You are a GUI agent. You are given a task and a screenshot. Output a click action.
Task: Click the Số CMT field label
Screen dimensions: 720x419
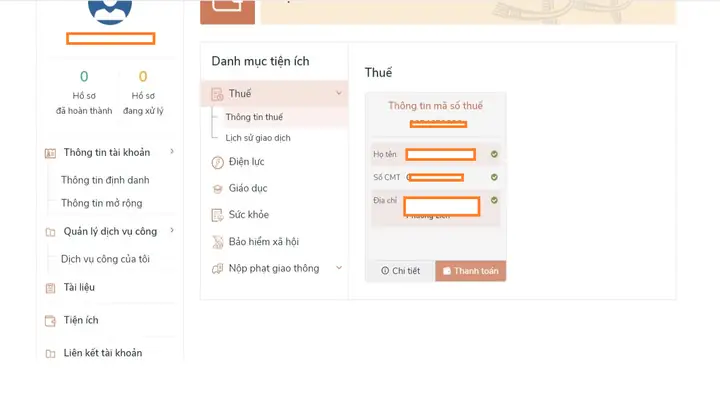(387, 177)
